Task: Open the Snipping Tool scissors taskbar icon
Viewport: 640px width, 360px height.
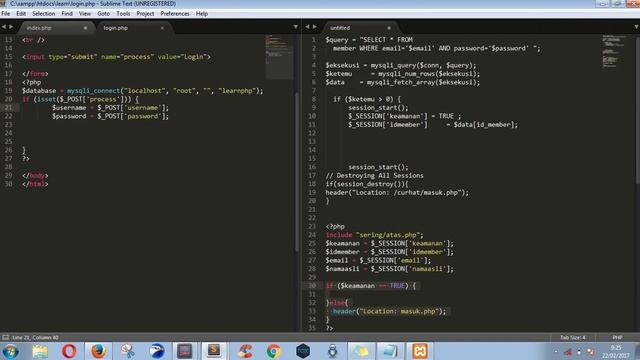Action: pyautogui.click(x=128, y=351)
